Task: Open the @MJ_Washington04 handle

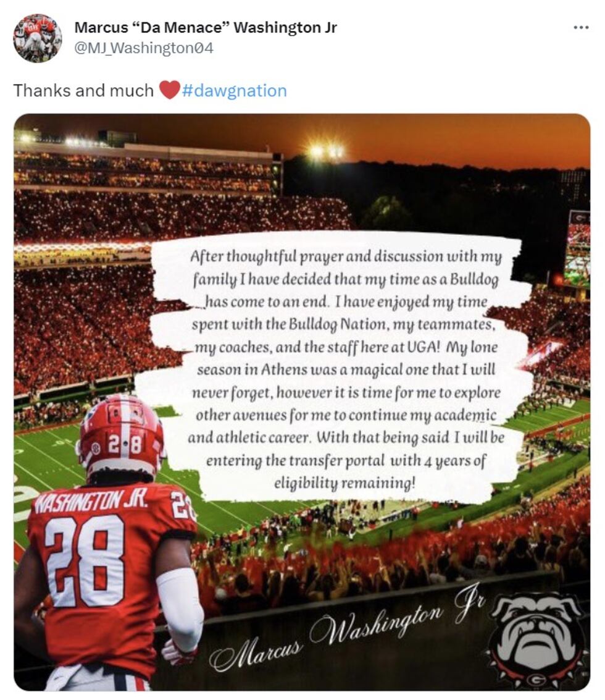Action: click(x=144, y=48)
